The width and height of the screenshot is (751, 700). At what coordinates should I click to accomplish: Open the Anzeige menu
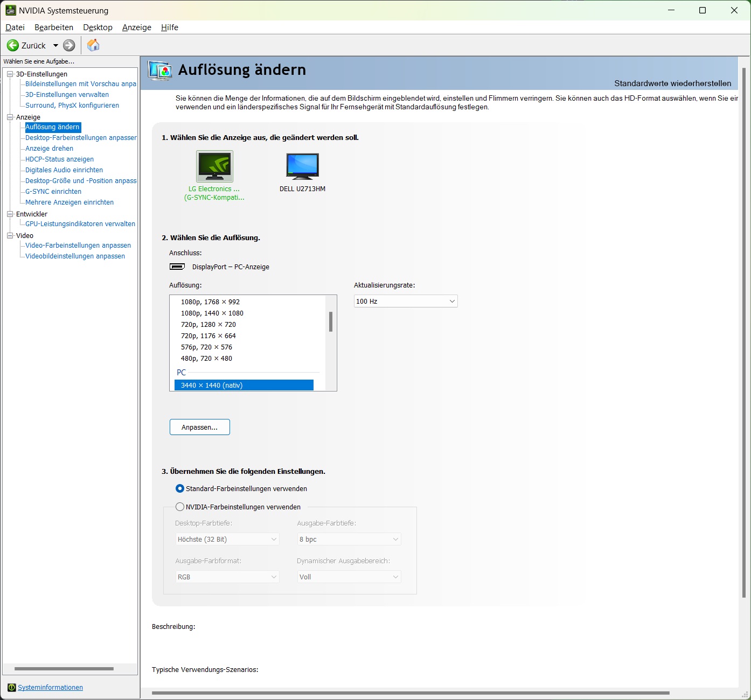point(137,27)
